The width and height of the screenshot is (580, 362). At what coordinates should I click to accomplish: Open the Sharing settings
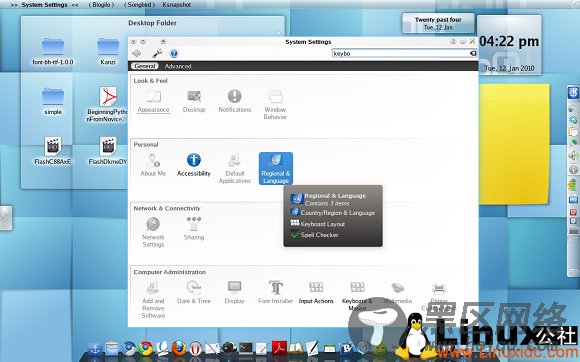194,229
